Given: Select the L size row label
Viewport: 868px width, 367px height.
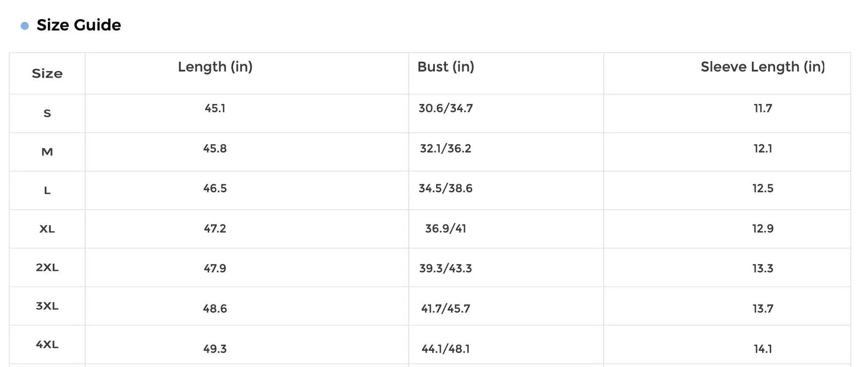Looking at the screenshot, I should pos(47,190).
